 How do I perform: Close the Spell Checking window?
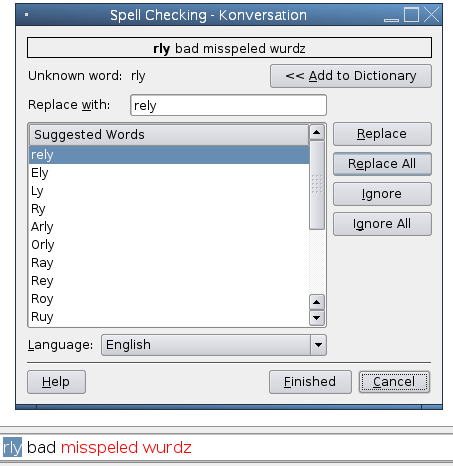click(432, 15)
